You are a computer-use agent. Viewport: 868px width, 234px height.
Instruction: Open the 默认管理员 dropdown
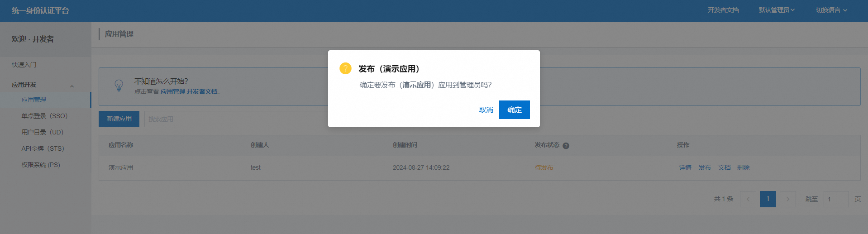(x=776, y=10)
